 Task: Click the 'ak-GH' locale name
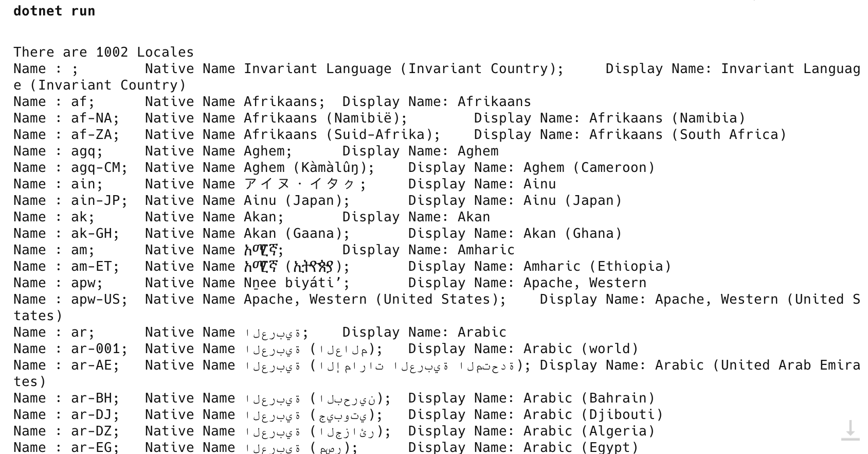click(93, 233)
